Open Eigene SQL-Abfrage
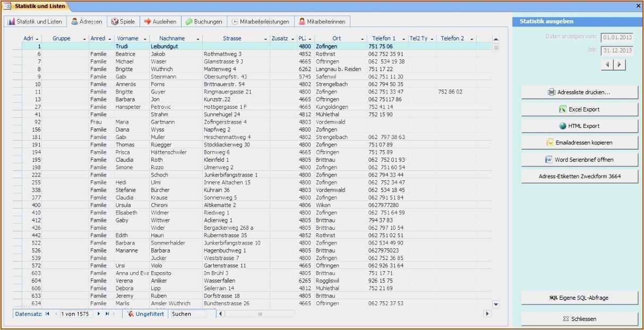644x330 pixels. pos(579,298)
